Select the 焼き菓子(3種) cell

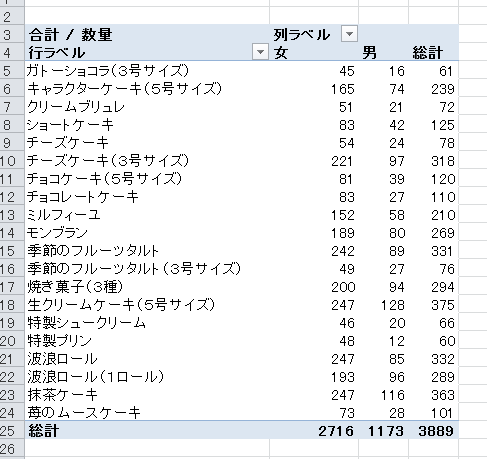[147, 287]
